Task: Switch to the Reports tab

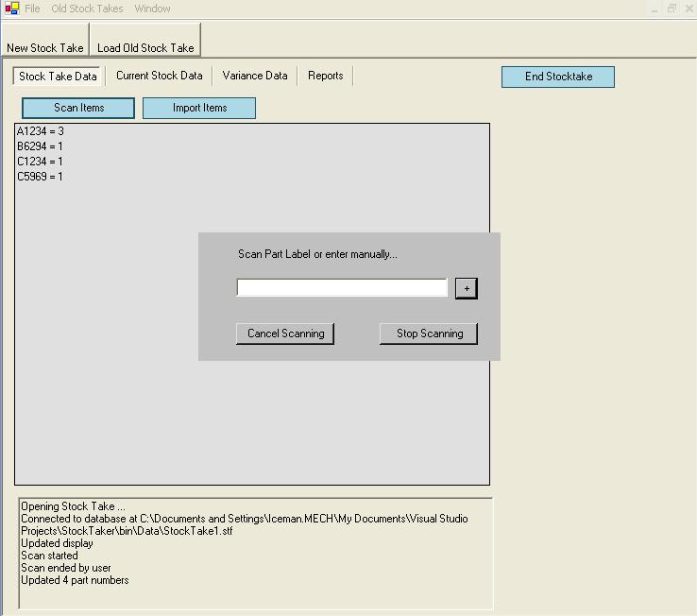Action: click(x=325, y=76)
